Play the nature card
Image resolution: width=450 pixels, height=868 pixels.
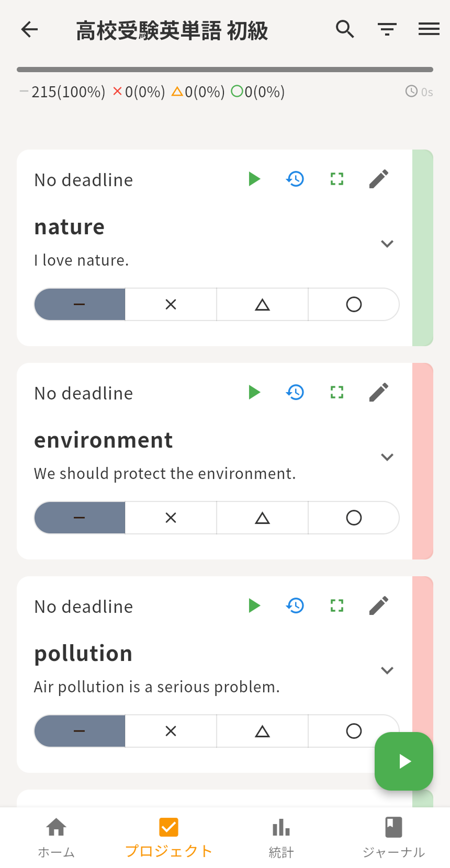coord(254,179)
